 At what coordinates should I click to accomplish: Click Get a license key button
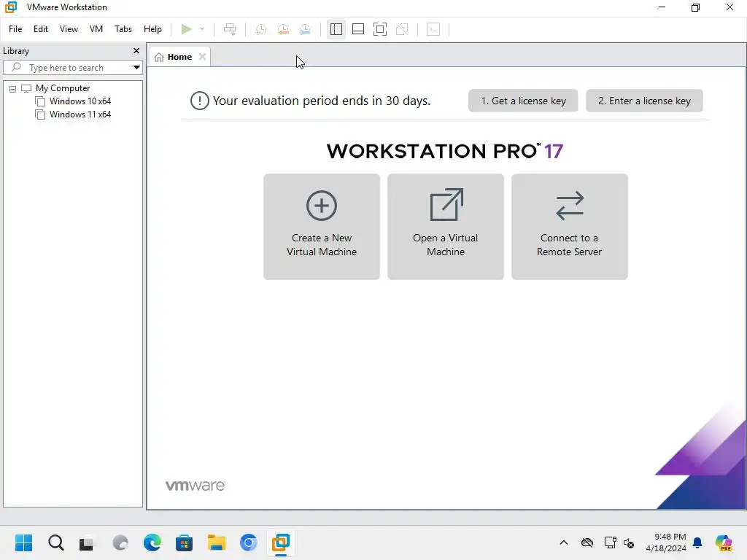click(523, 101)
